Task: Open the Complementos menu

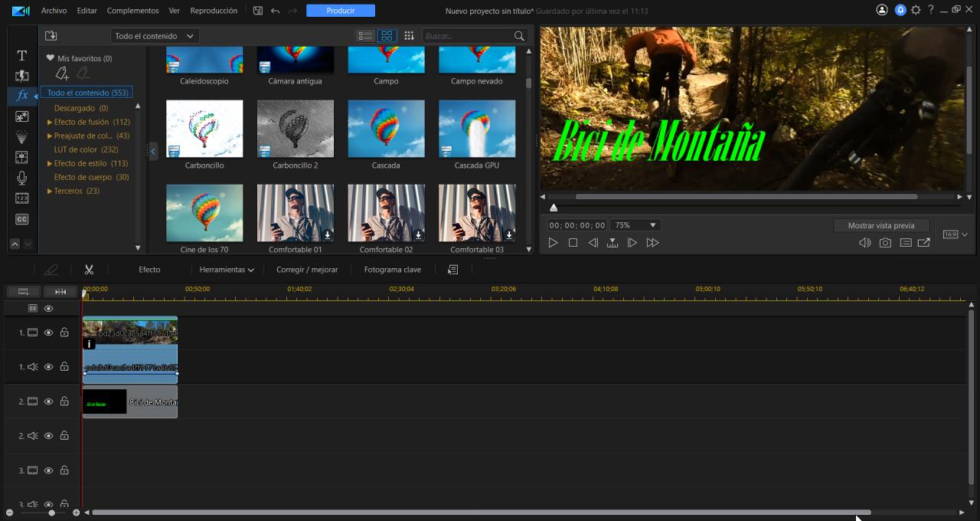Action: [x=132, y=11]
